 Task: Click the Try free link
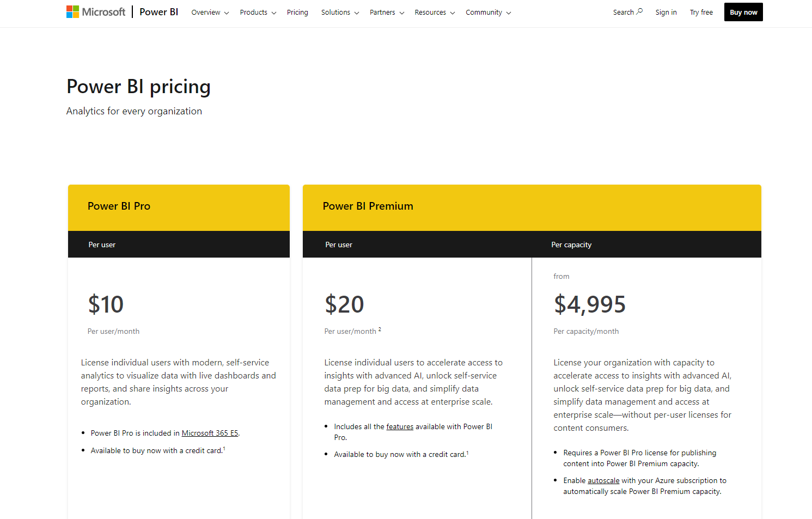[701, 13]
